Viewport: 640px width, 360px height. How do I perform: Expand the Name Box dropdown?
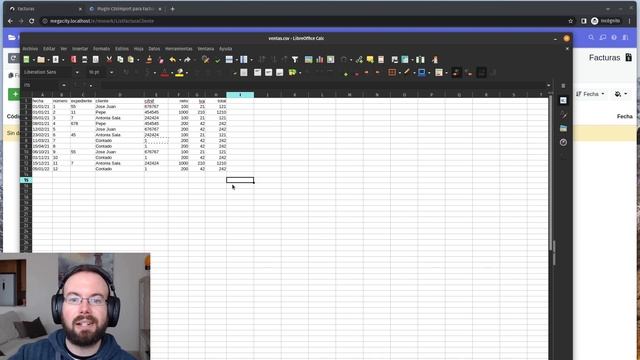pyautogui.click(x=64, y=85)
